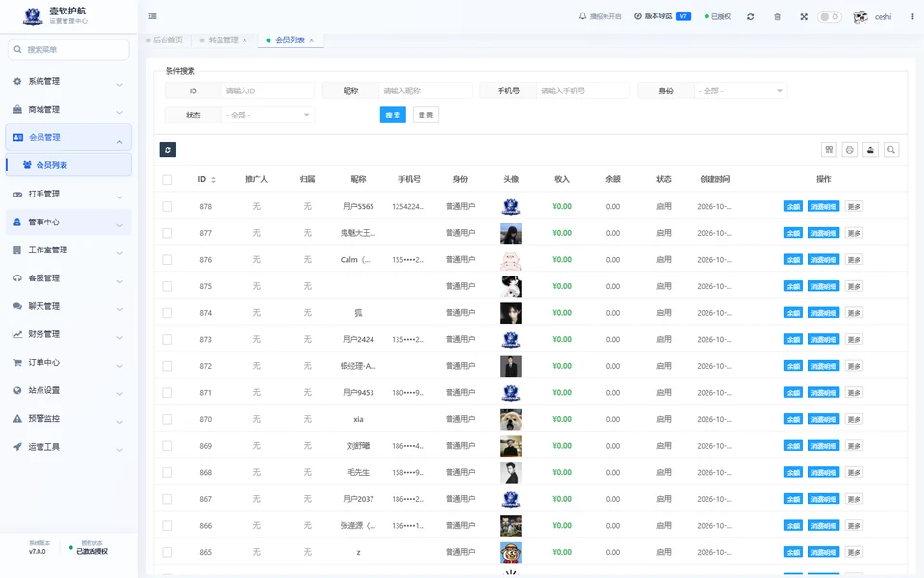Click the 站点设置 globe icon
The image size is (924, 578).
pyautogui.click(x=17, y=390)
